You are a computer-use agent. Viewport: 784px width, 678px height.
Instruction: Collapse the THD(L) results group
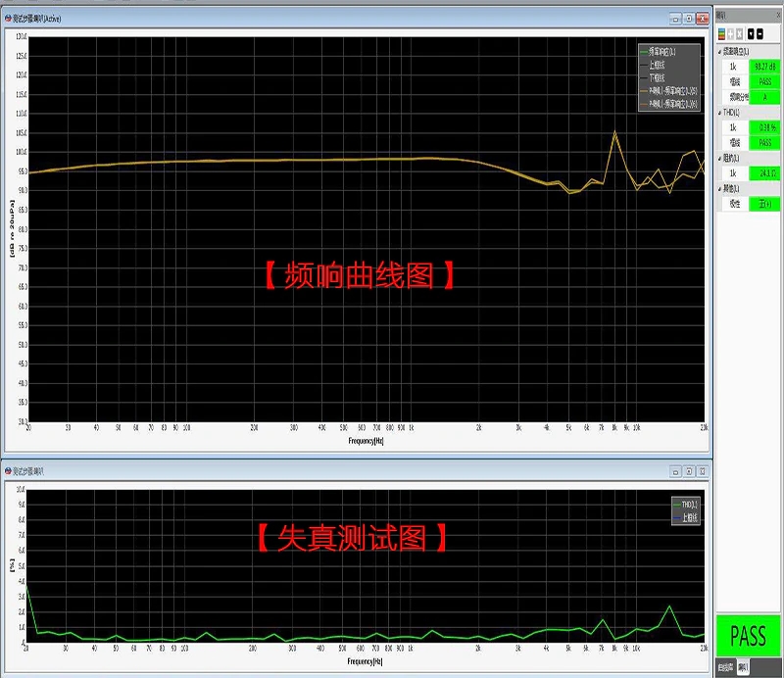point(719,113)
